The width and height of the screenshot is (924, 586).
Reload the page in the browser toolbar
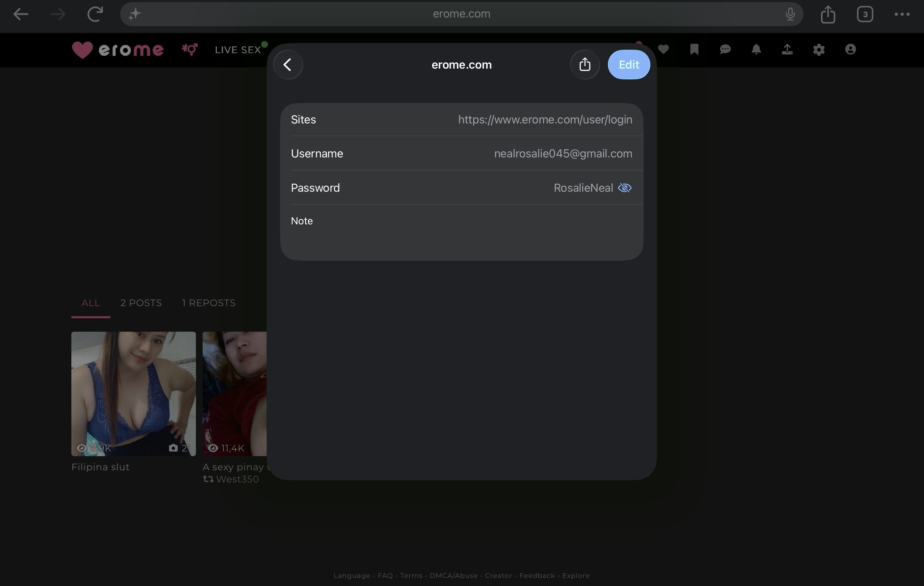[95, 14]
